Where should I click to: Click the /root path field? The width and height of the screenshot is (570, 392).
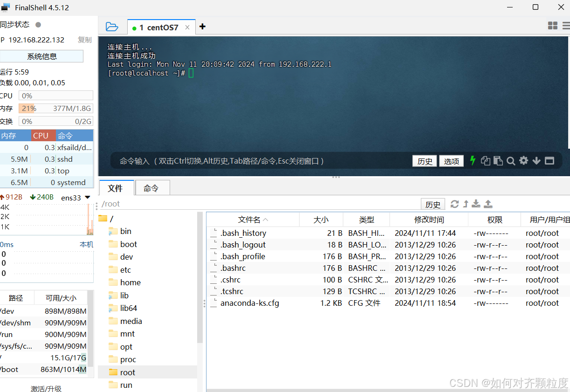259,204
